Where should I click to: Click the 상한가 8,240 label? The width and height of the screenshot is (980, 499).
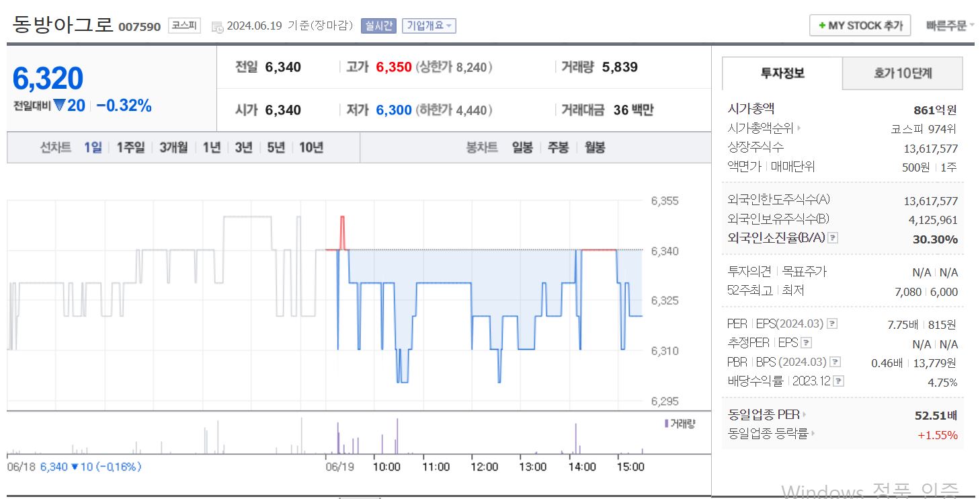tap(454, 67)
